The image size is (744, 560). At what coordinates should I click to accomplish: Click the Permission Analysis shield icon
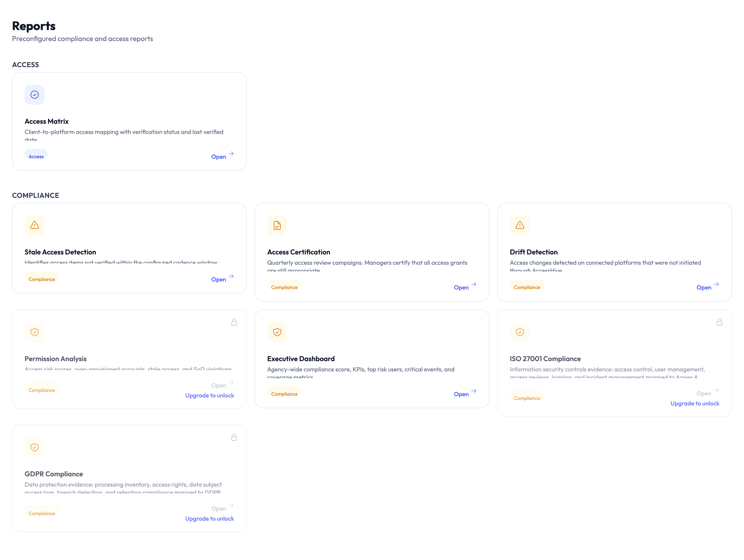[x=35, y=332]
